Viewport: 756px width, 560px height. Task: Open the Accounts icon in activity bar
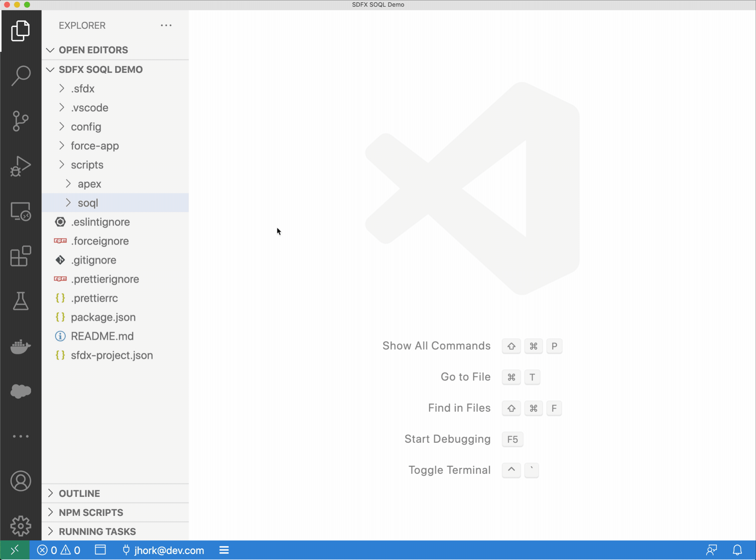click(x=21, y=481)
